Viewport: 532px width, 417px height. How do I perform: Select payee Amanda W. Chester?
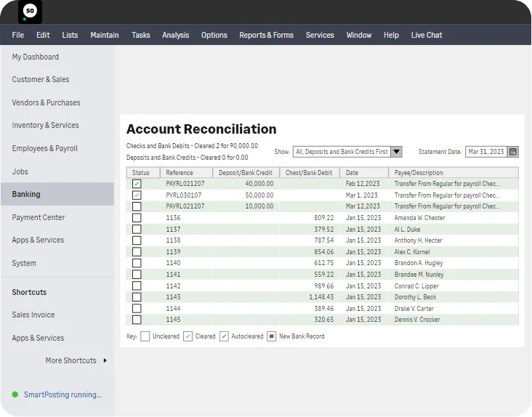tap(419, 218)
